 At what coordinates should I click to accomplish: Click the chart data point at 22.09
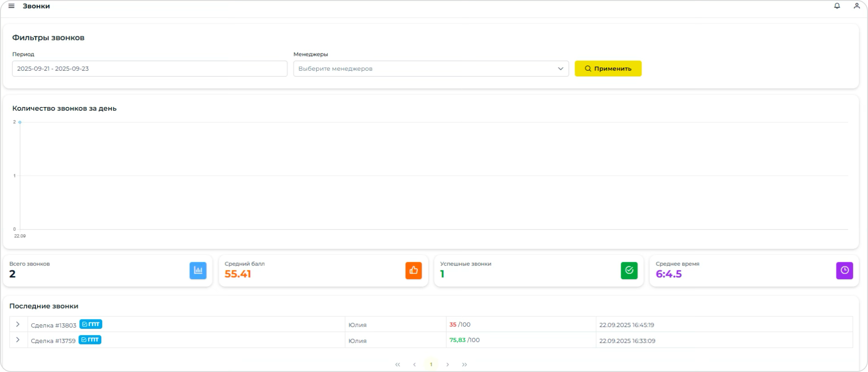click(x=20, y=122)
